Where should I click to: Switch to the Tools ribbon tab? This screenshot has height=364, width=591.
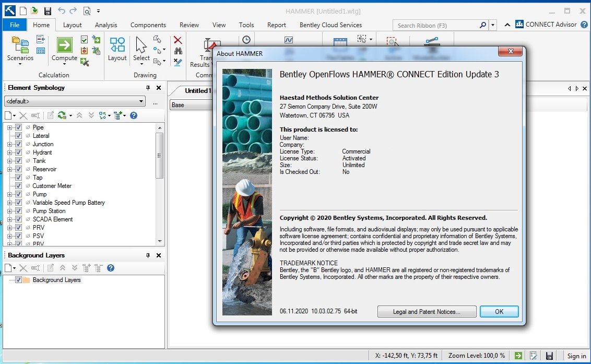click(246, 25)
